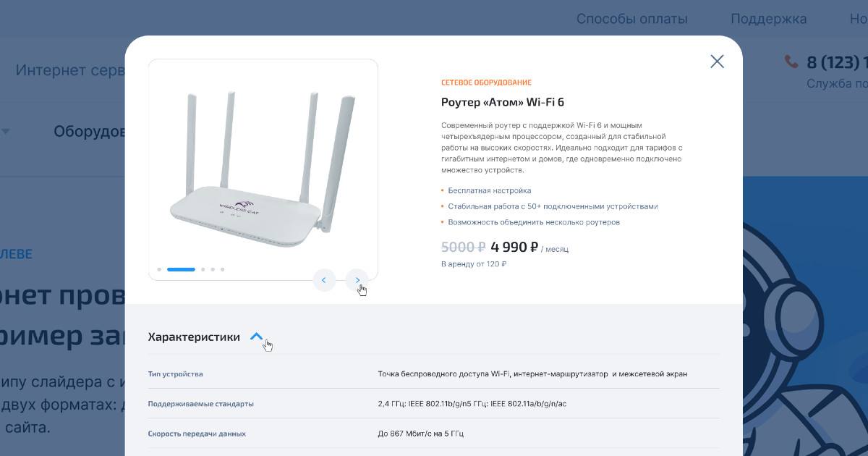Go to the last slider pagination dot

click(222, 269)
